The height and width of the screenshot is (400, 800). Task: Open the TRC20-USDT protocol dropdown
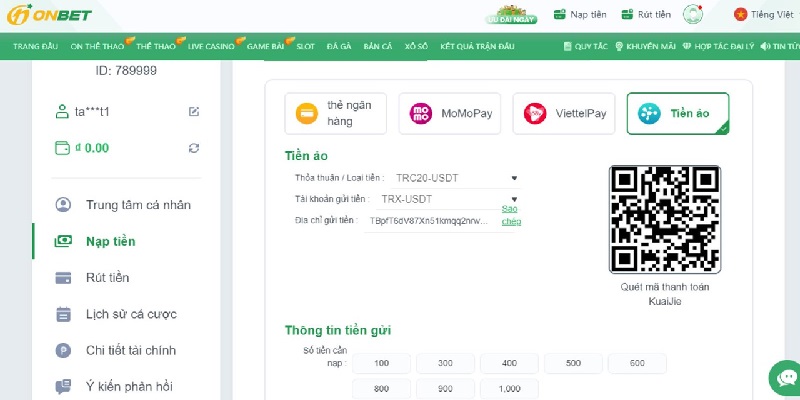pyautogui.click(x=456, y=178)
